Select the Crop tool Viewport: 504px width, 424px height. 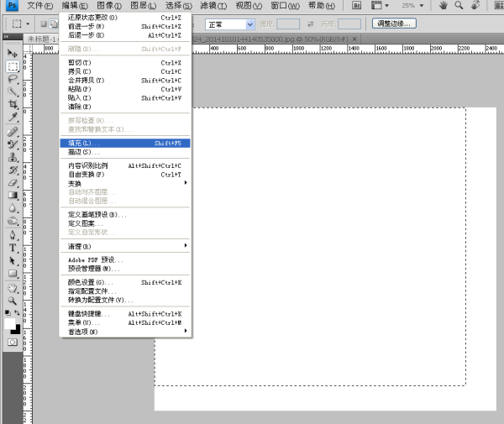click(x=13, y=104)
